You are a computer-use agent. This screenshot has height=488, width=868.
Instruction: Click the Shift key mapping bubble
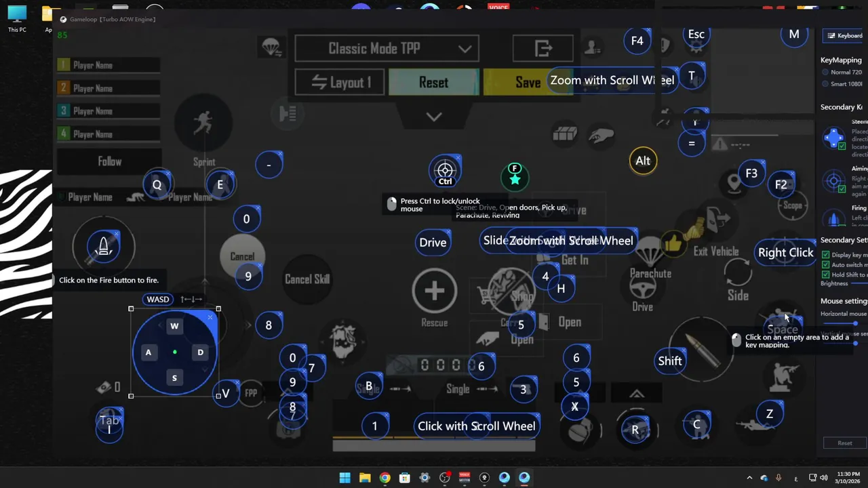(670, 361)
